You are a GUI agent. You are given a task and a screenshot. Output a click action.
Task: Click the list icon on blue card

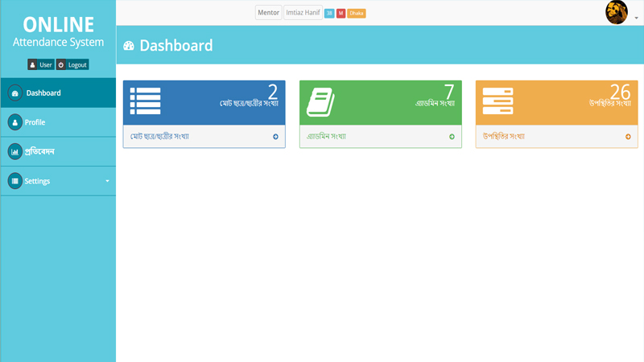[145, 101]
